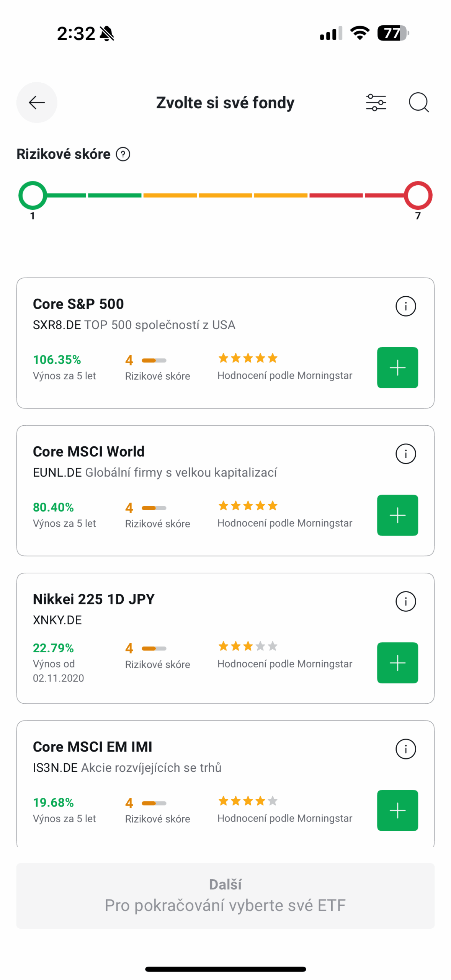The width and height of the screenshot is (451, 980).
Task: Open info for Core S&P 500
Action: pyautogui.click(x=405, y=306)
